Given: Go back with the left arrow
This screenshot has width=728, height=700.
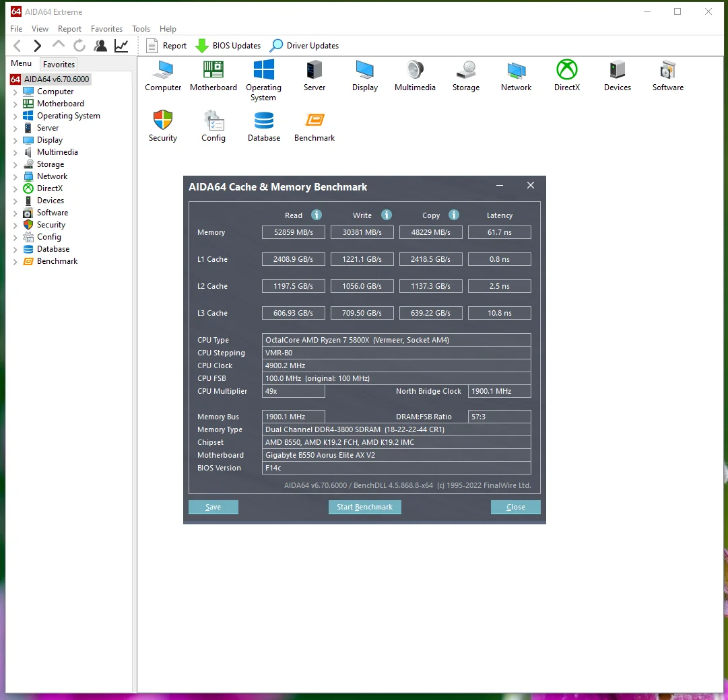Looking at the screenshot, I should click(18, 46).
